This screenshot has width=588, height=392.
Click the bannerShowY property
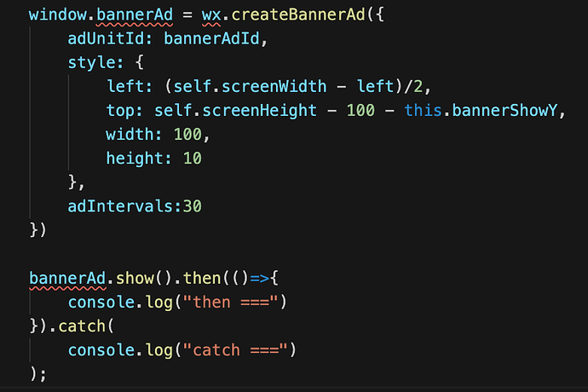(x=515, y=111)
